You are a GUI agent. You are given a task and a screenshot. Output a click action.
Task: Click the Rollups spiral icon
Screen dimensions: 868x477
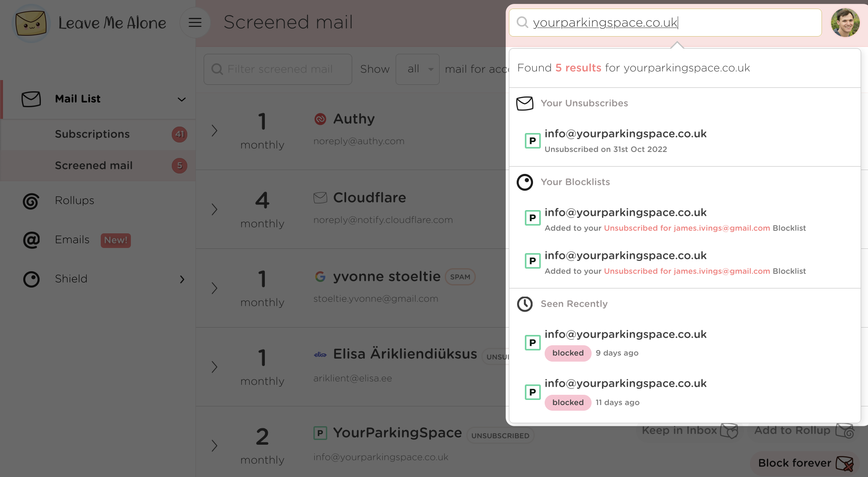tap(31, 201)
